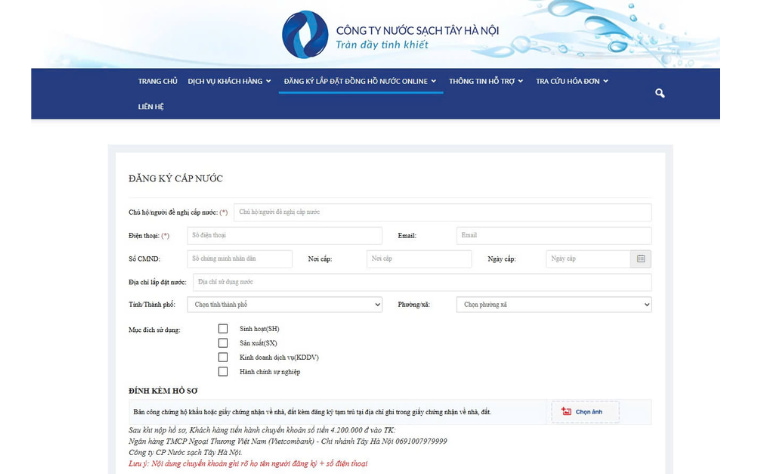Focus the Số điện thoại input field
The height and width of the screenshot is (474, 768).
[x=285, y=236]
